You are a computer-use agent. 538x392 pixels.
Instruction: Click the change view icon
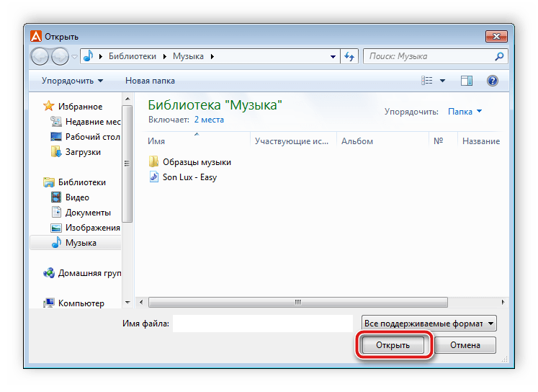pyautogui.click(x=427, y=81)
